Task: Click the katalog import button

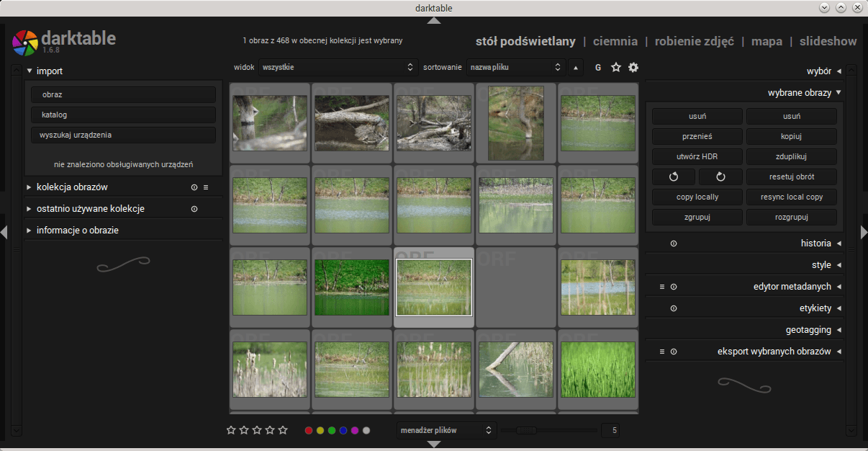Action: click(123, 115)
